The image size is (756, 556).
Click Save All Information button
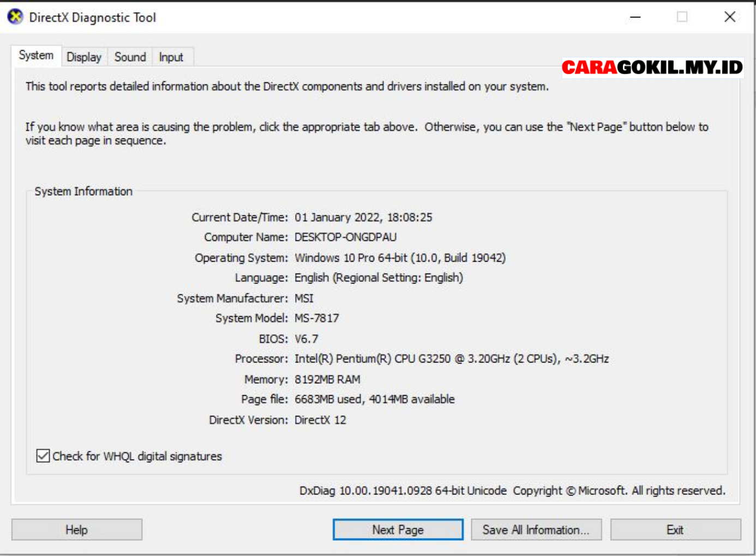pos(536,530)
